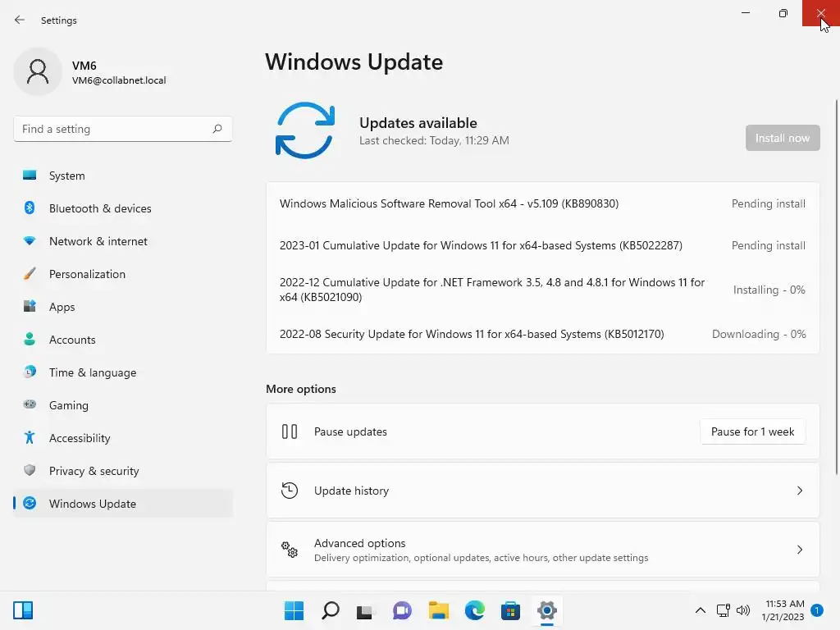Expand Advanced options chevron

[799, 549]
